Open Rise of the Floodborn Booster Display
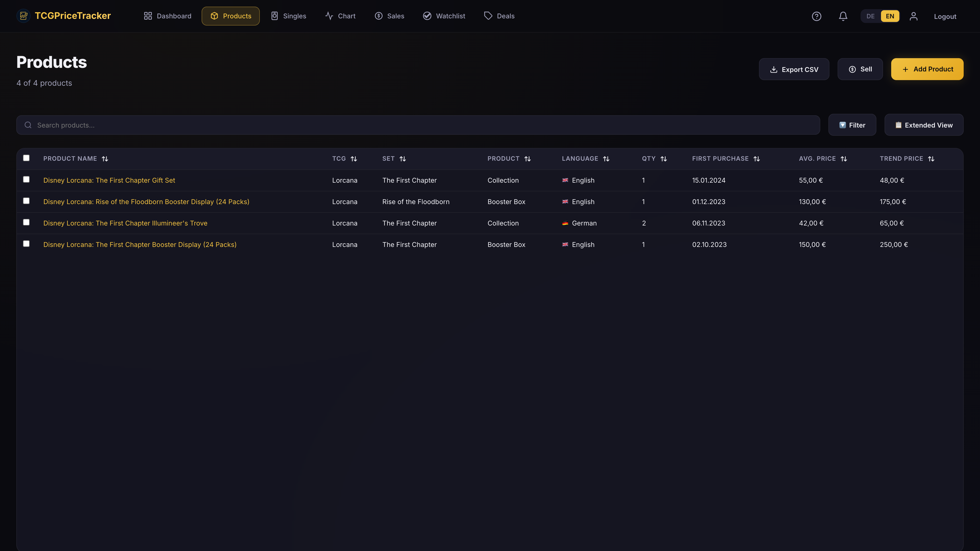 146,202
